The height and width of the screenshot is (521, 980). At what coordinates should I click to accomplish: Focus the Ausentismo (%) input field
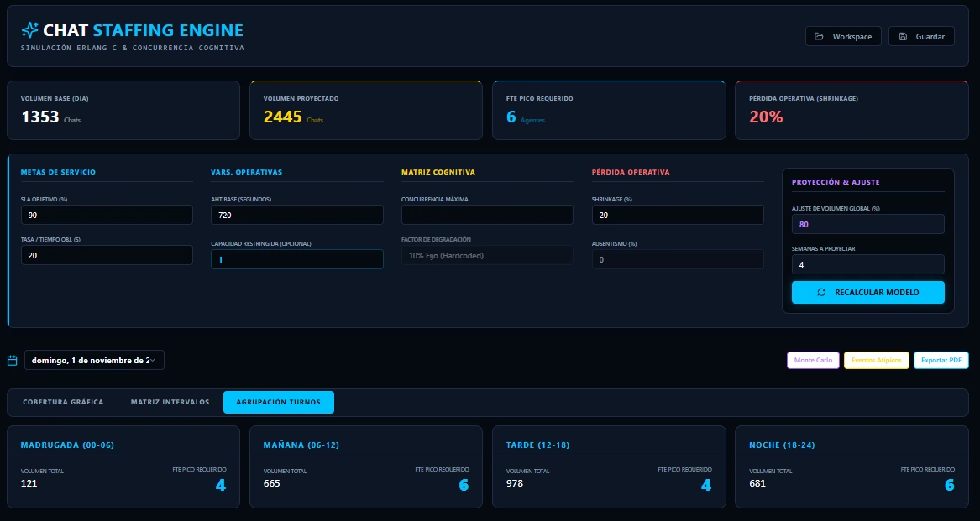click(x=678, y=259)
